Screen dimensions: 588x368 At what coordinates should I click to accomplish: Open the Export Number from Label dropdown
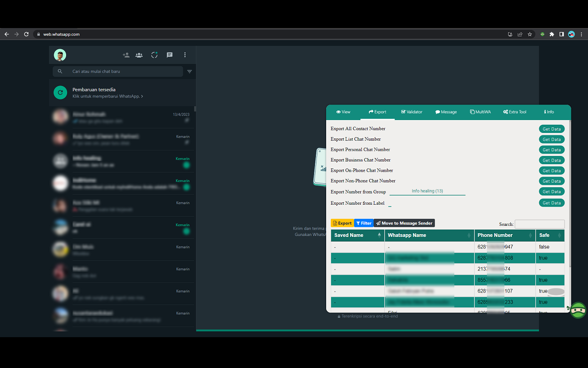(x=390, y=203)
